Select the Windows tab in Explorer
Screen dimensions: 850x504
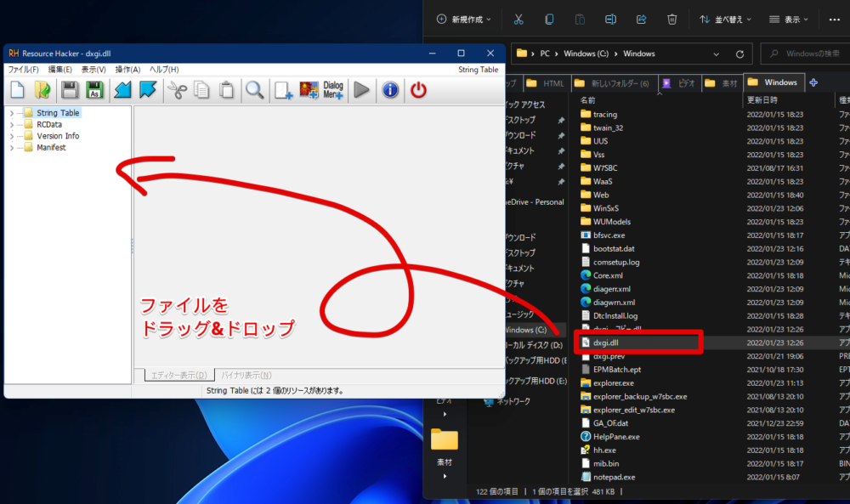pyautogui.click(x=773, y=82)
